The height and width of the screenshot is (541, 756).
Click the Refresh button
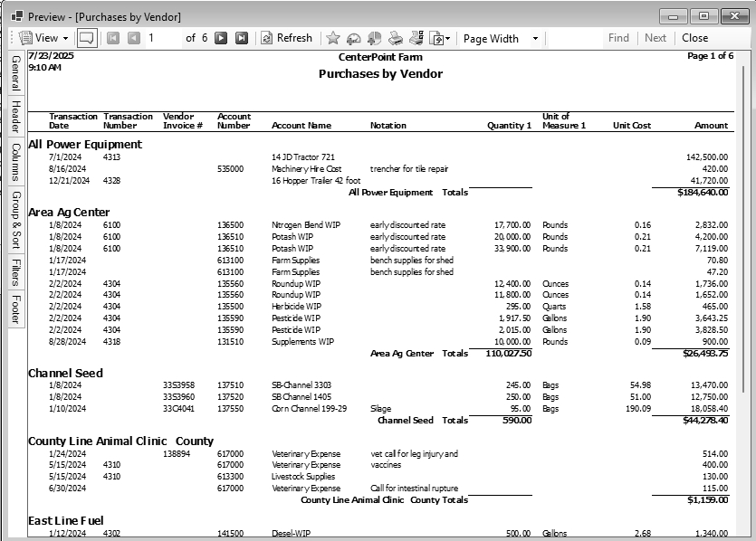tap(286, 38)
